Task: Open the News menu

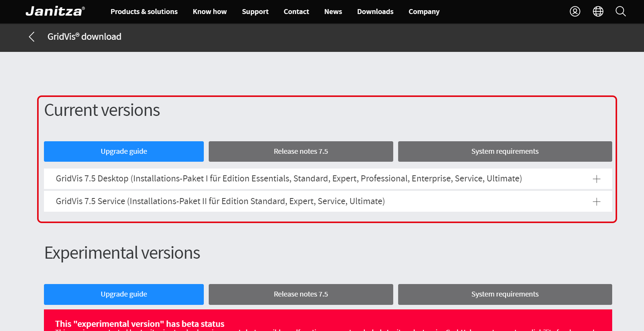Action: coord(333,12)
